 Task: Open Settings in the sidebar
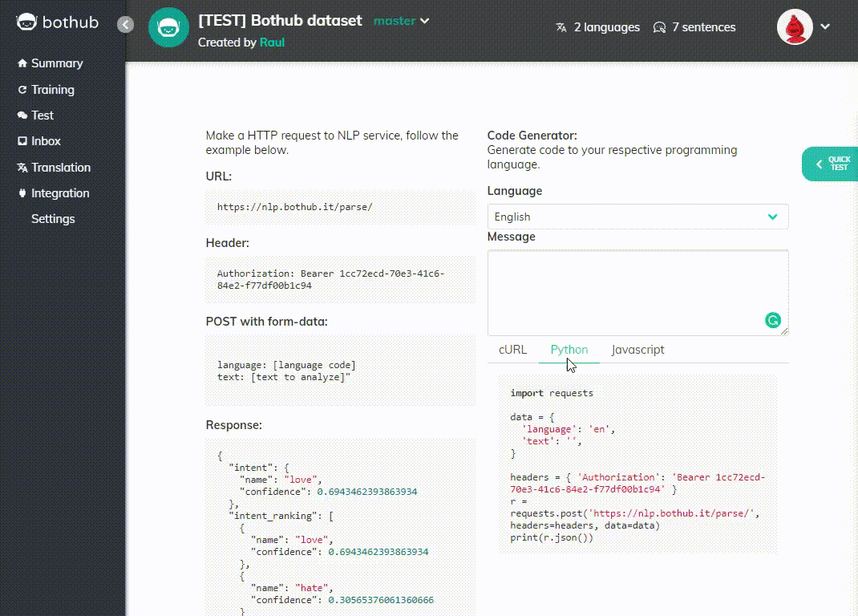click(53, 219)
